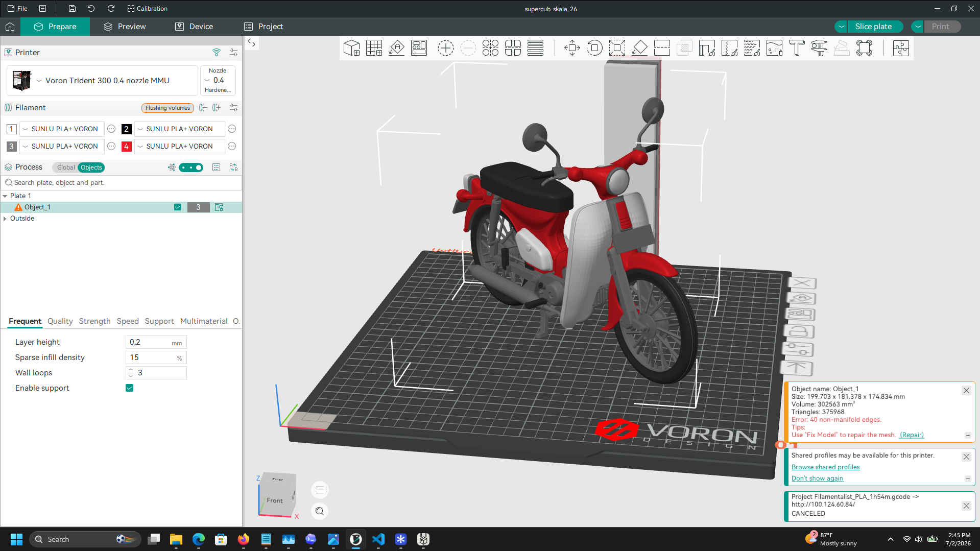Open the printer preset dropdown

(102, 81)
